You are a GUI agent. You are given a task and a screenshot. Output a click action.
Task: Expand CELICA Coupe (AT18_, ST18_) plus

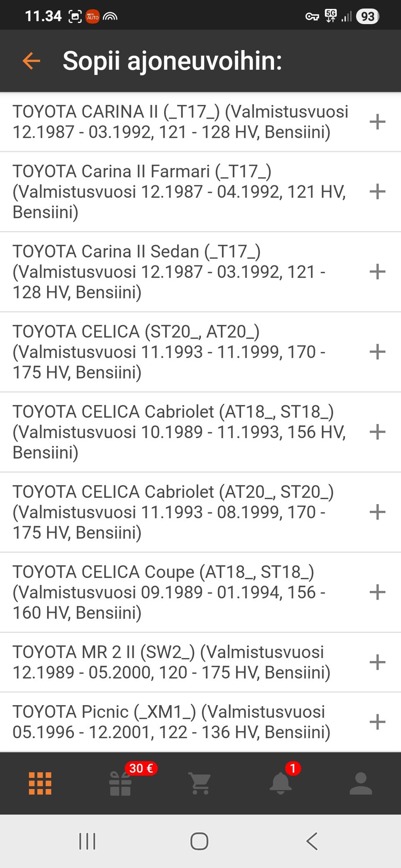(x=377, y=592)
